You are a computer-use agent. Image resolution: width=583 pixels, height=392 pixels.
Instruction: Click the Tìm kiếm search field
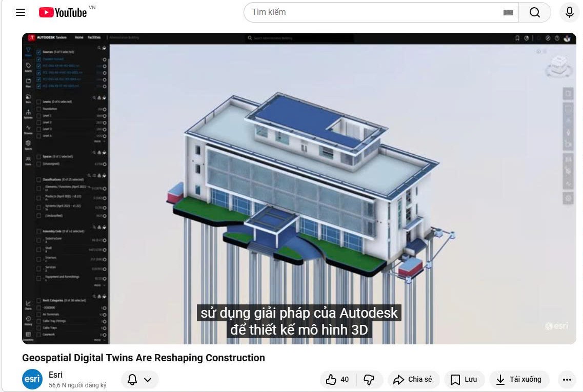point(359,12)
